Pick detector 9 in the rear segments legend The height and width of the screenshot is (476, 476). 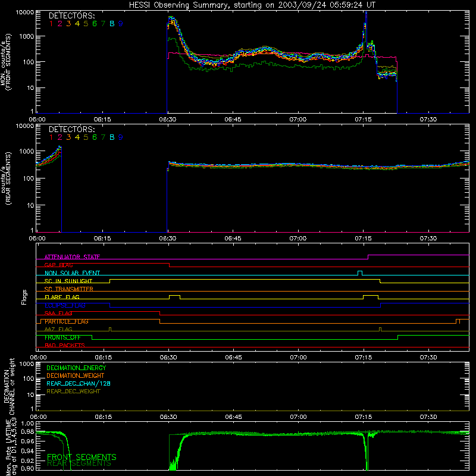click(121, 137)
